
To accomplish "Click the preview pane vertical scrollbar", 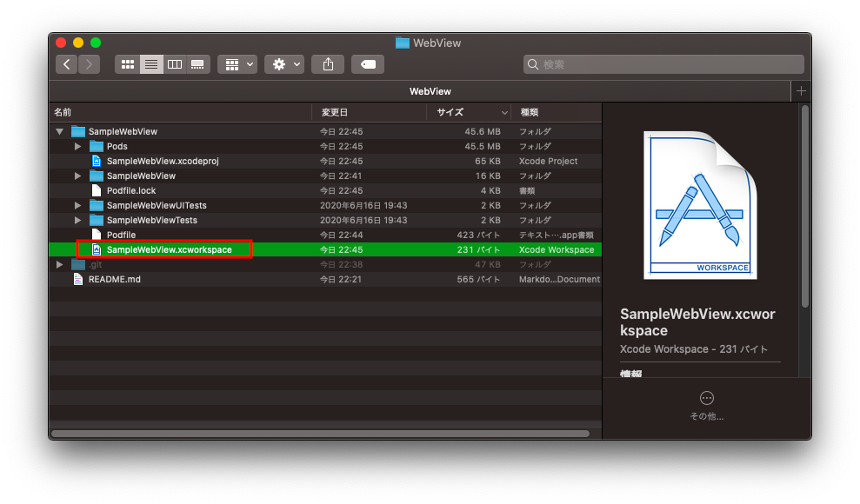I will click(805, 206).
